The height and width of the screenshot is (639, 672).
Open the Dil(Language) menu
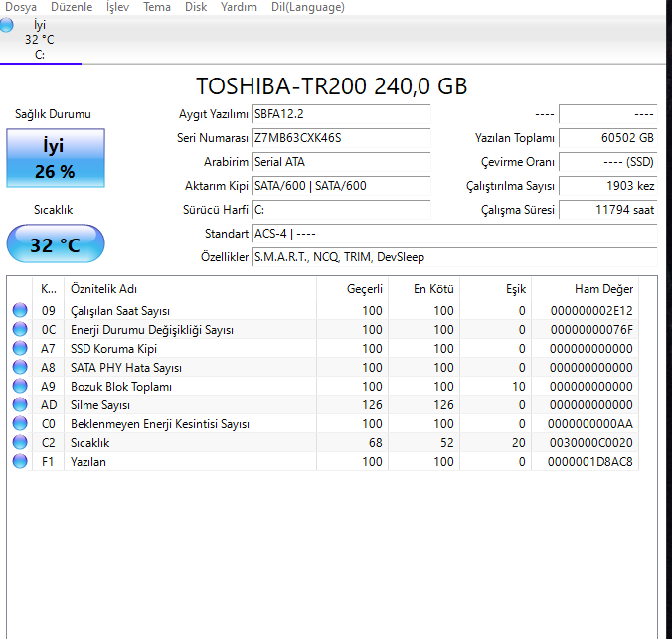click(308, 7)
